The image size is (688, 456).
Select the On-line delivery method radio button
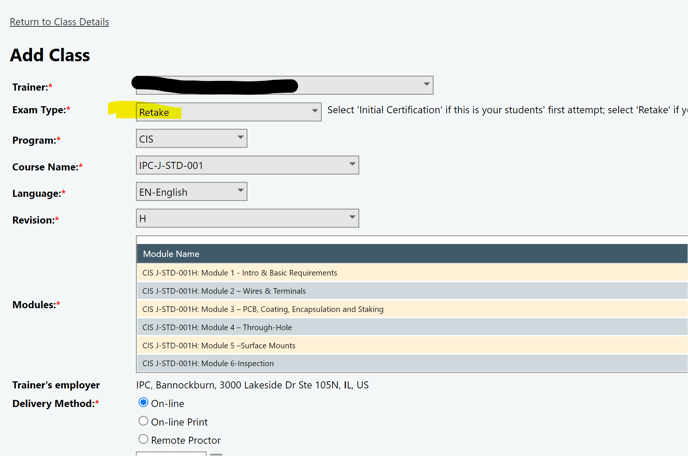pyautogui.click(x=143, y=403)
